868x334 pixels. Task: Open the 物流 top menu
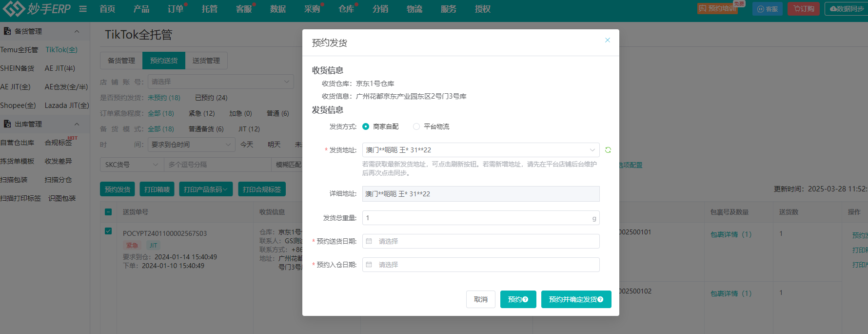click(414, 9)
